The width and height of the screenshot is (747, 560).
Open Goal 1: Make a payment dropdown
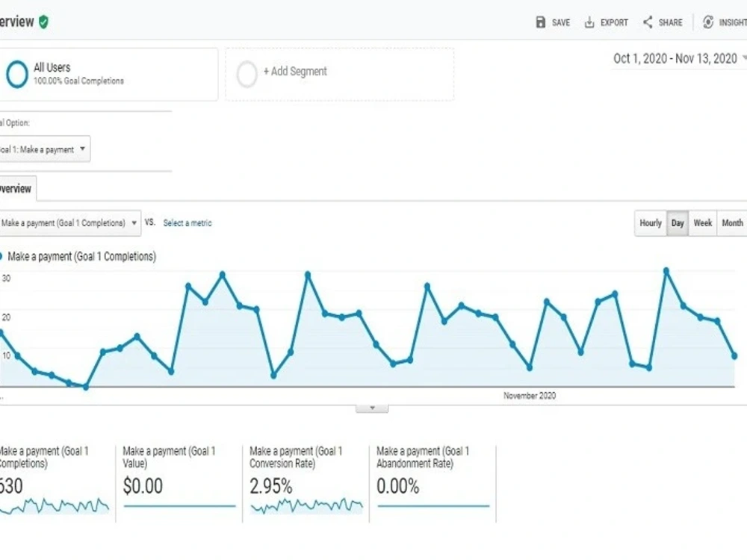pos(44,149)
